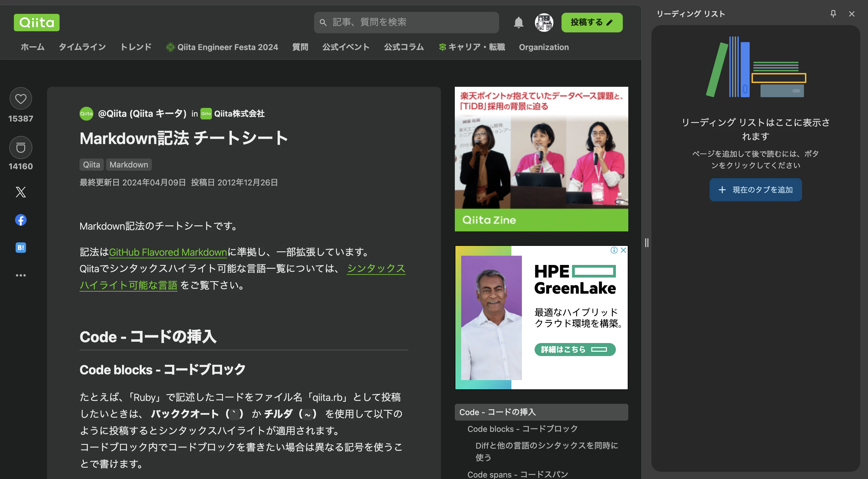Click the リーディング リスト panel title
The image size is (868, 479).
[x=691, y=14]
